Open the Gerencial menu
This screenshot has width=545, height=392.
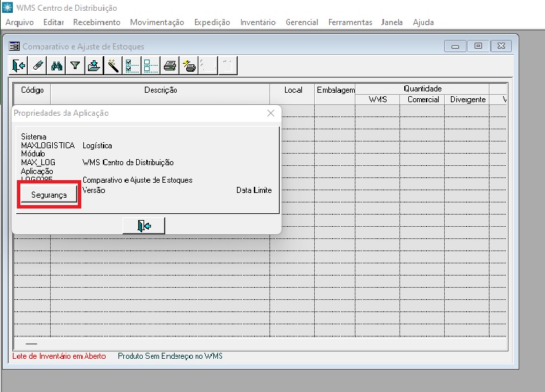(x=302, y=22)
